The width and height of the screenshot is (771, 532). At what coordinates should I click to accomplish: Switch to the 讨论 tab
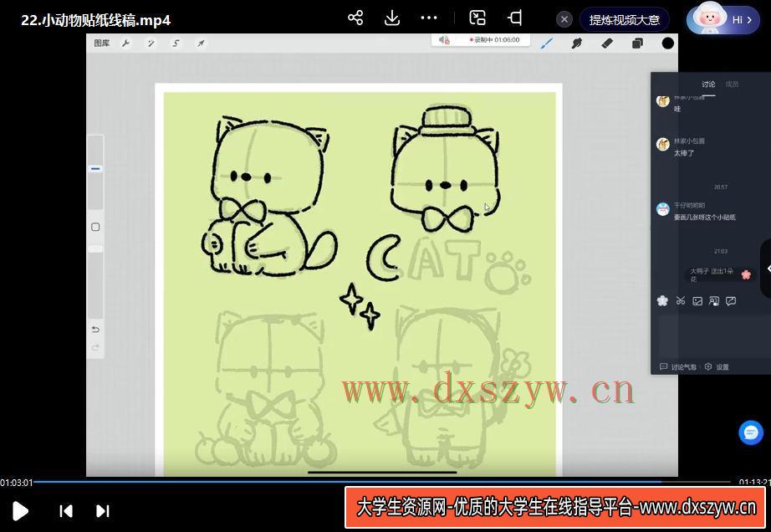point(708,84)
